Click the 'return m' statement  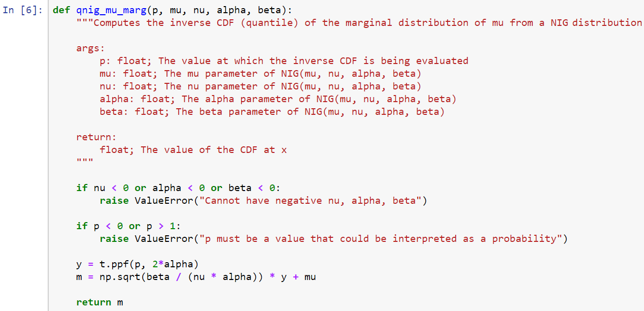[99, 302]
